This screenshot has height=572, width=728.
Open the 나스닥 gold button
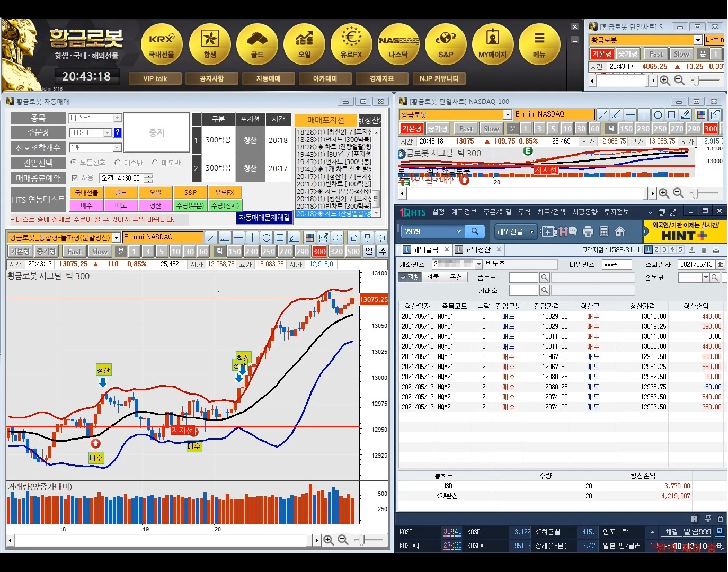pos(398,44)
